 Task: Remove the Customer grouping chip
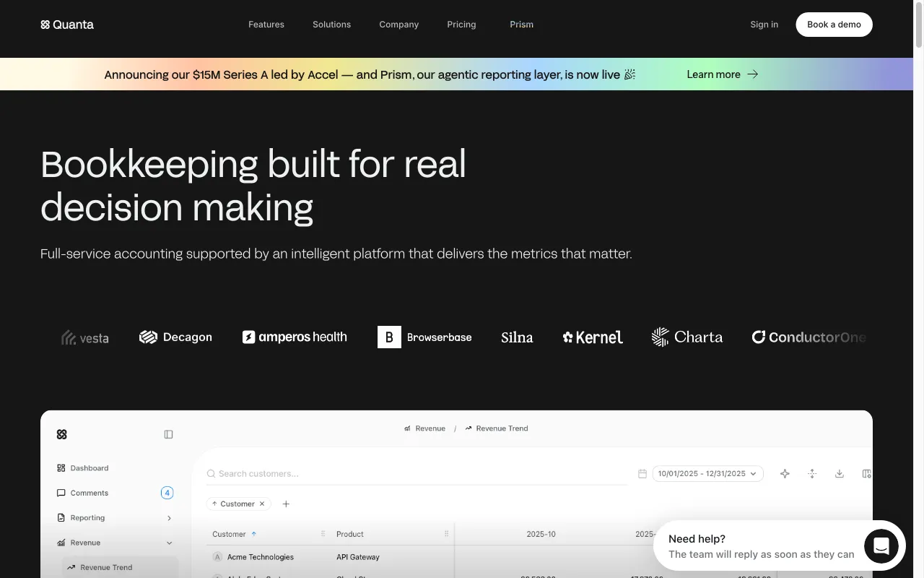(x=262, y=504)
